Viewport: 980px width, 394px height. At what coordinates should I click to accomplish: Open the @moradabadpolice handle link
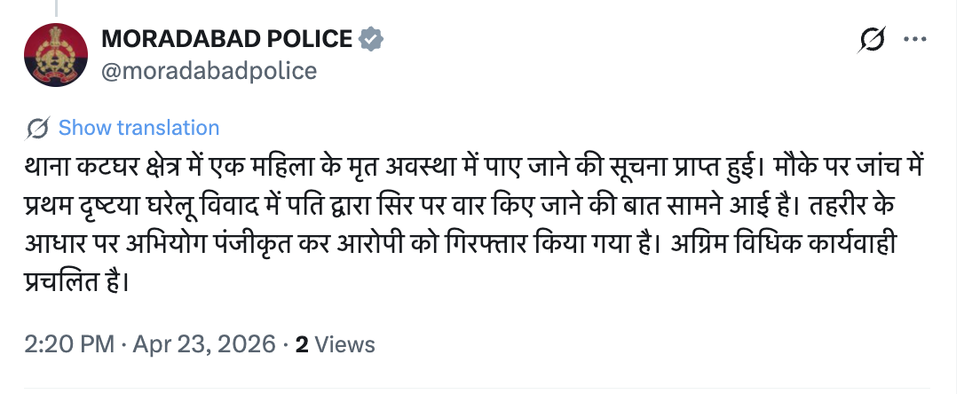click(x=209, y=71)
